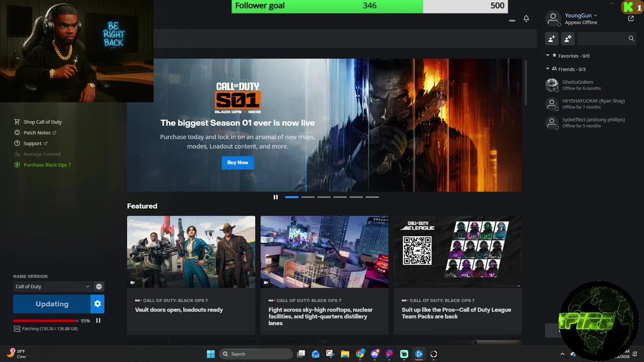Open Outlook mail from the taskbar
This screenshot has width=644, height=362.
pyautogui.click(x=315, y=354)
